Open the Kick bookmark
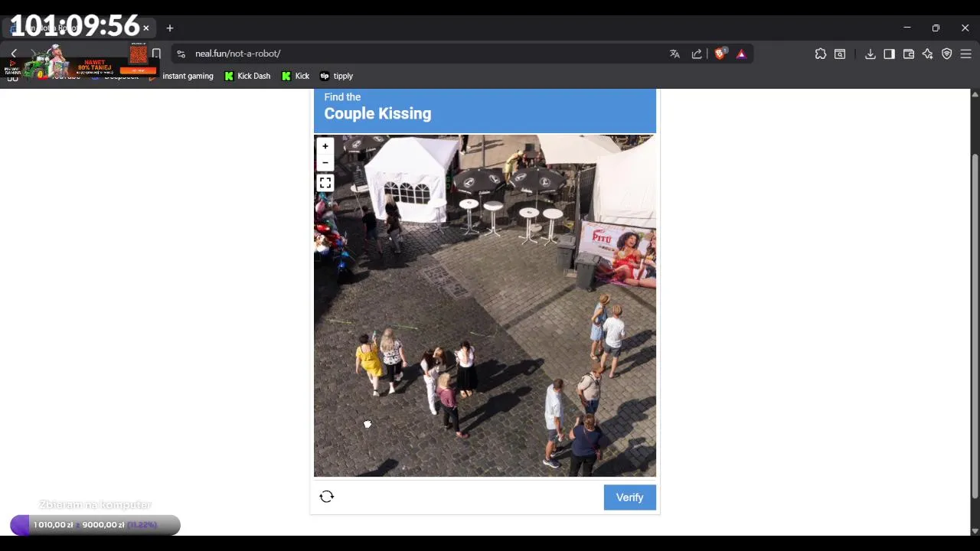The width and height of the screenshot is (980, 551). 296,76
